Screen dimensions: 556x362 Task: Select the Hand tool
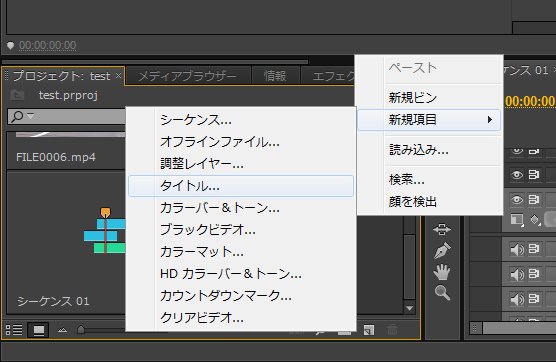point(442,272)
